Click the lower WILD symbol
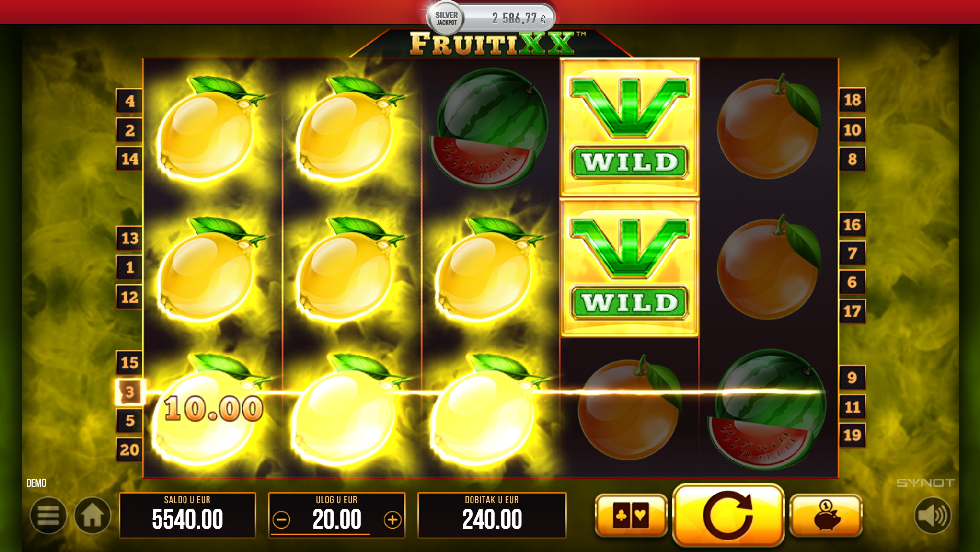 (630, 268)
